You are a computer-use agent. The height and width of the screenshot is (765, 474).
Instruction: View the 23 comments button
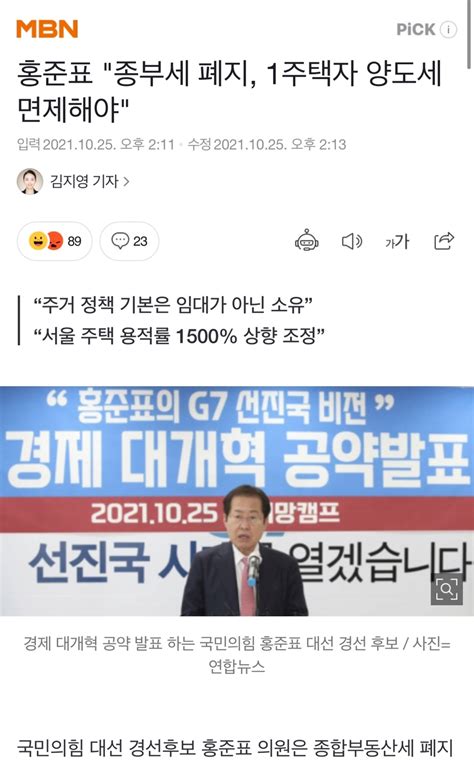tap(129, 241)
